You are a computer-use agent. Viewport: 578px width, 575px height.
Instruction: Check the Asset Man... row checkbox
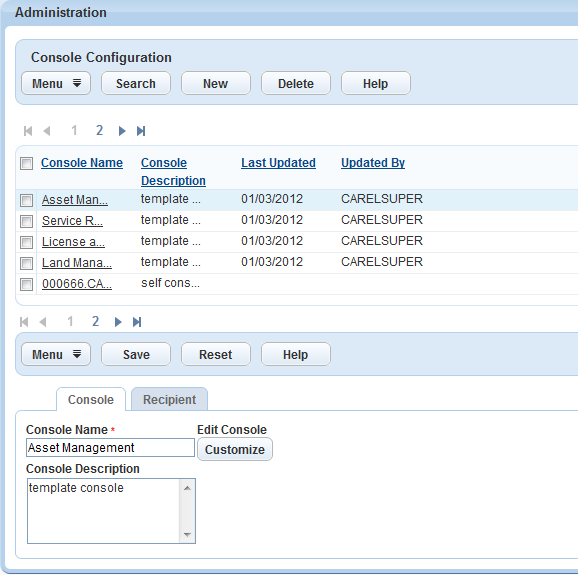click(x=27, y=200)
